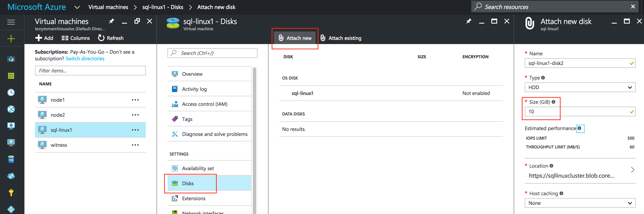Viewport: 644px width, 214px height.
Task: Select Disks in the Settings menu
Action: click(x=209, y=183)
